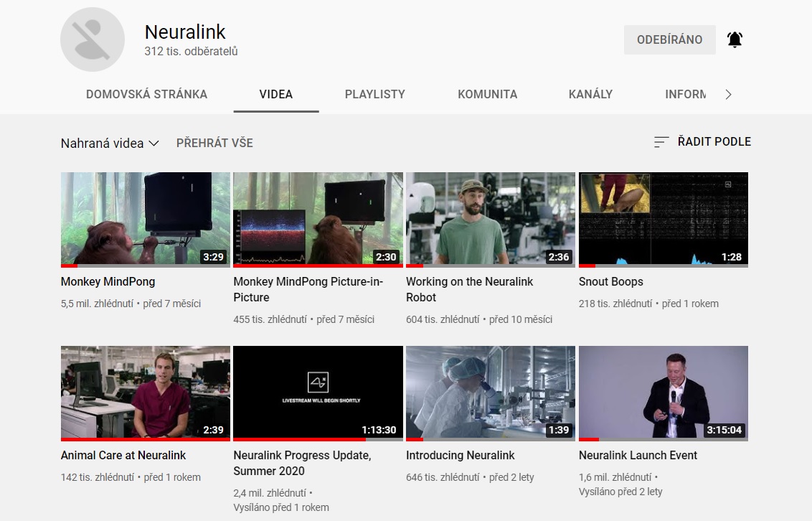Click the watch progress bar under Monkey MindPong Picture-in-Picture
The image size is (812, 521).
[x=318, y=266]
